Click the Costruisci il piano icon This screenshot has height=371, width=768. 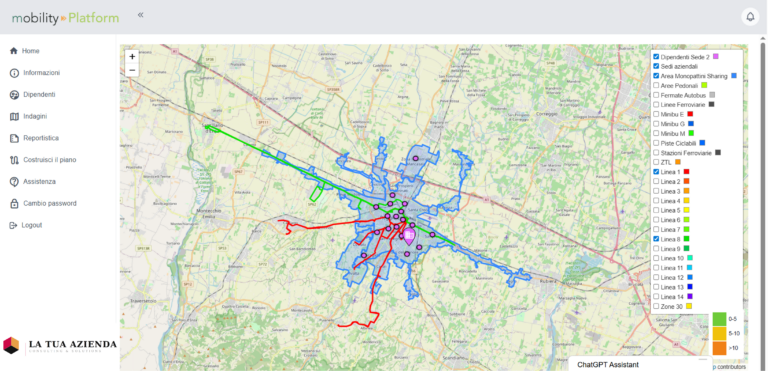[x=14, y=160]
